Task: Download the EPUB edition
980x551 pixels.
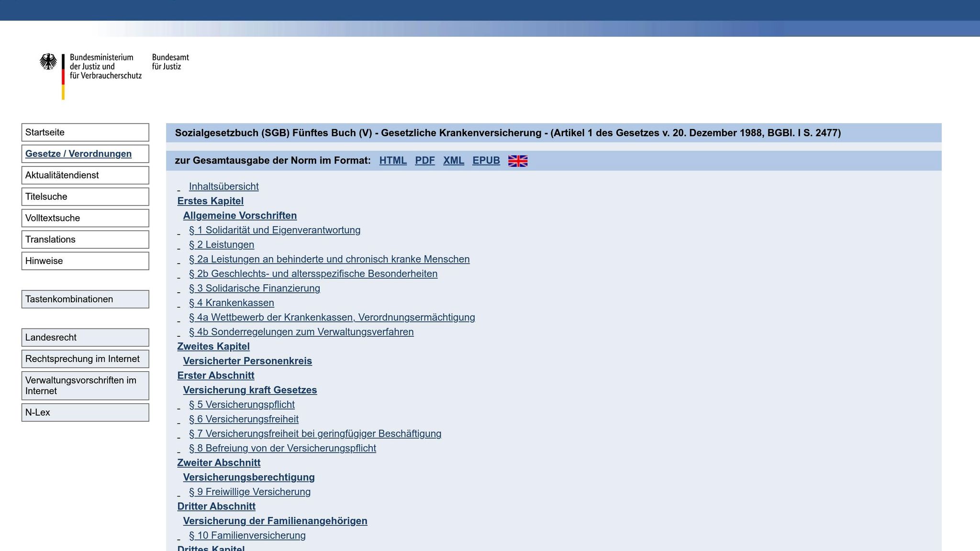Action: [x=486, y=161]
